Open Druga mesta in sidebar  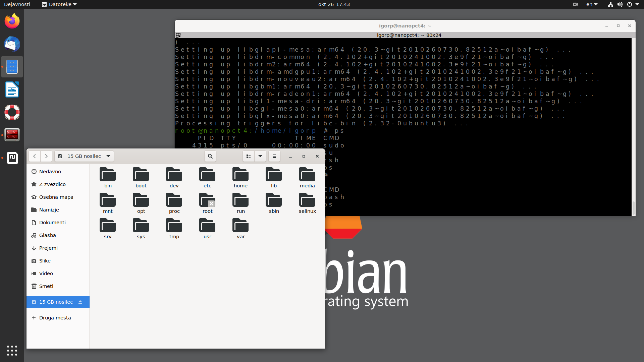point(55,318)
